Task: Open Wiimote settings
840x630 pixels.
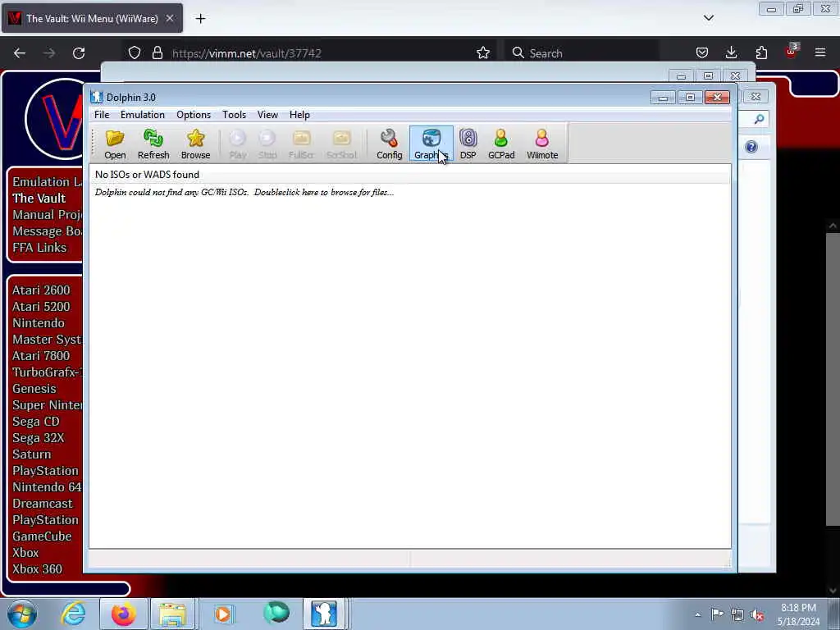Action: point(541,144)
